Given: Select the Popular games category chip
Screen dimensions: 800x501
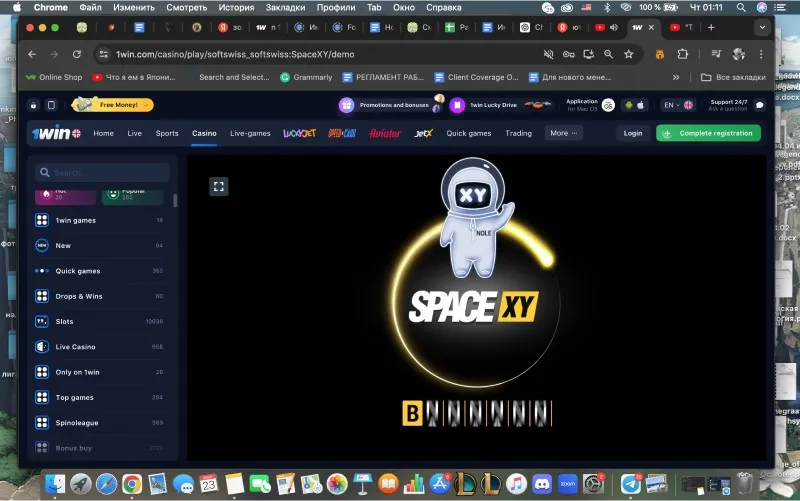Looking at the screenshot, I should [x=133, y=196].
